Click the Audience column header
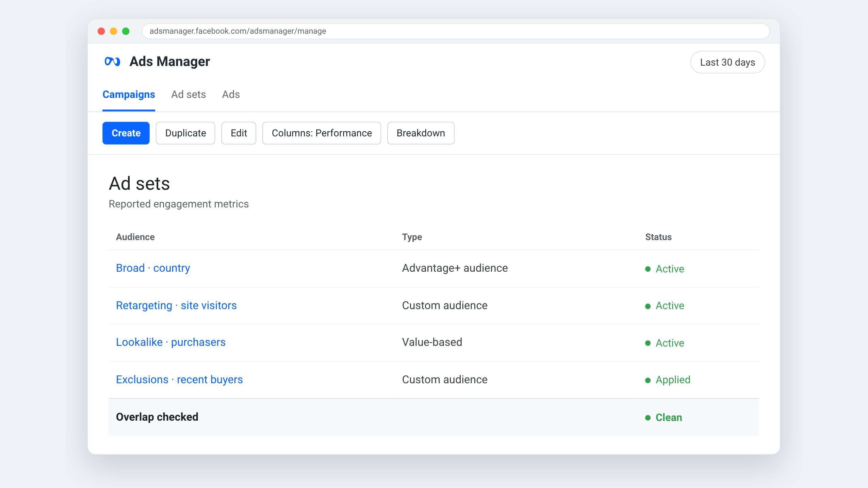The width and height of the screenshot is (868, 488). pos(135,237)
